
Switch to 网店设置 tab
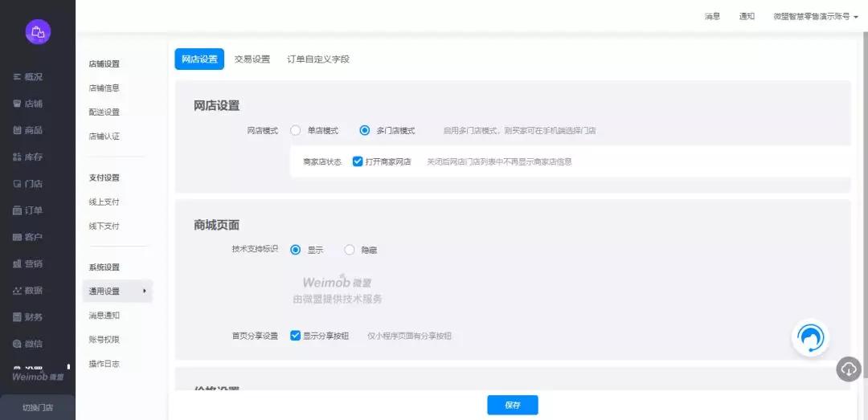coord(199,59)
